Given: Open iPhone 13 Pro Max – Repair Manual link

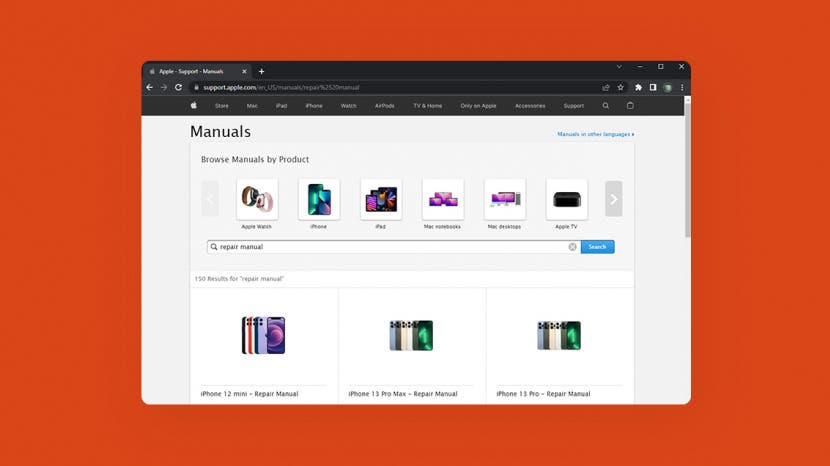Looking at the screenshot, I should (x=403, y=394).
